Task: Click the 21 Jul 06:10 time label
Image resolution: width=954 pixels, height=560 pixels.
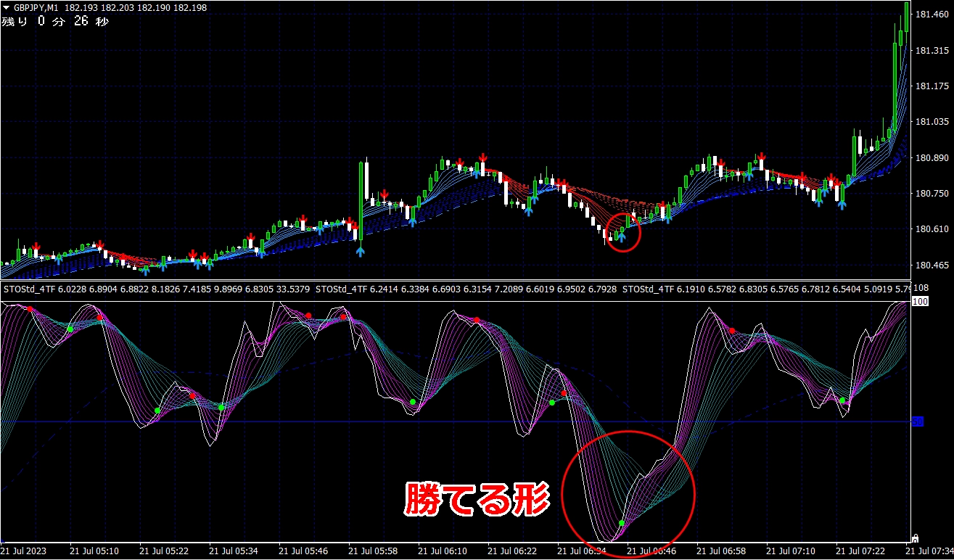Action: (443, 551)
